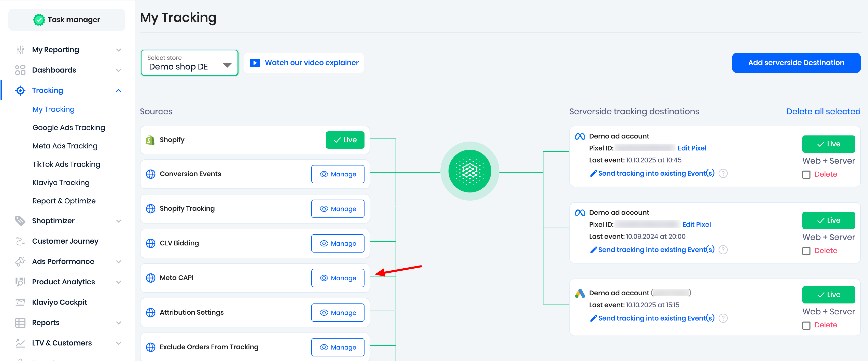Click the Shopify bag icon in Sources
Viewport: 868px width, 361px height.
tap(150, 140)
